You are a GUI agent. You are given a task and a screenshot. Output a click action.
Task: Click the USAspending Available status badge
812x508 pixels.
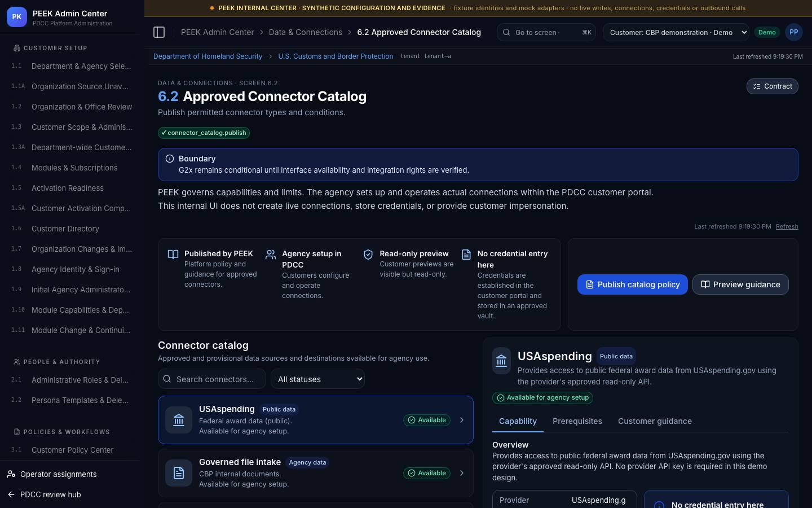tap(427, 420)
